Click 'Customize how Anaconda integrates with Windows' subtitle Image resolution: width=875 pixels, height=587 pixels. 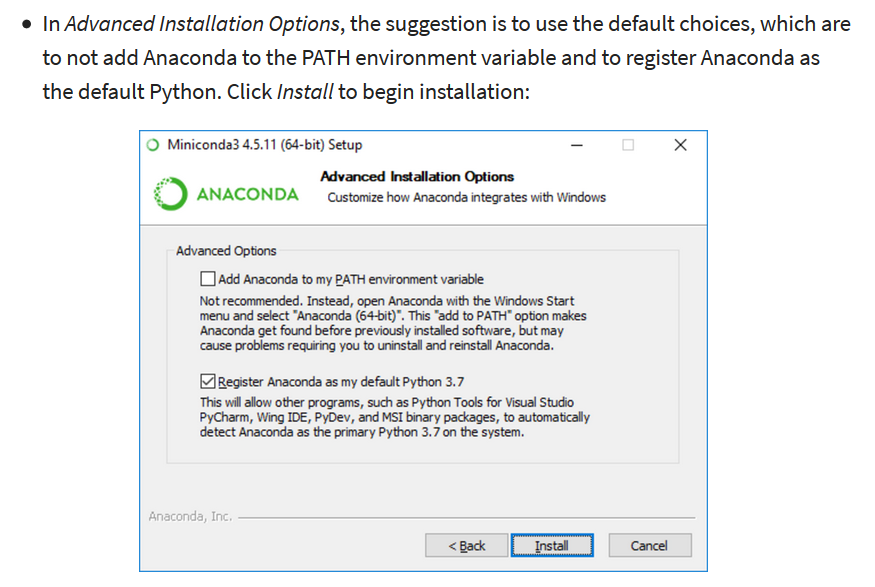coord(467,198)
